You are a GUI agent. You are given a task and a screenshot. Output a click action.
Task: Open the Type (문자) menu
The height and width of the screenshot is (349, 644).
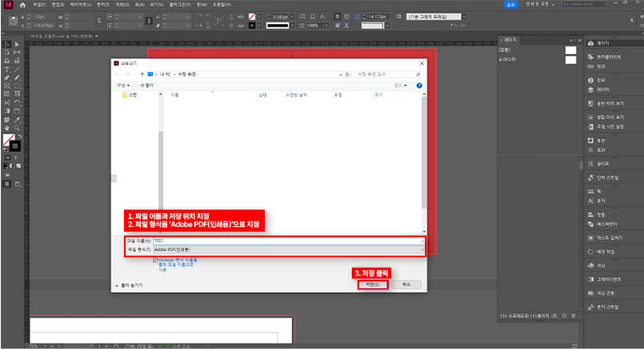(x=103, y=5)
